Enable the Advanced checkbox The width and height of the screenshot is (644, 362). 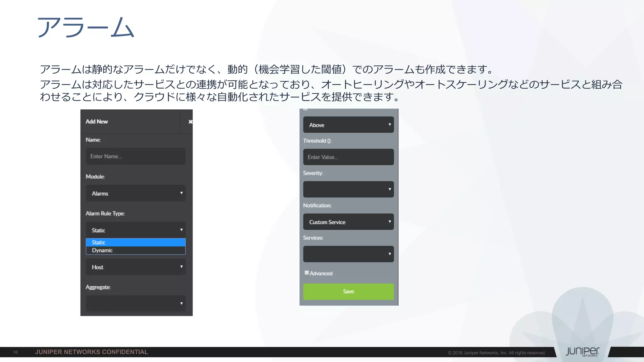tap(307, 273)
